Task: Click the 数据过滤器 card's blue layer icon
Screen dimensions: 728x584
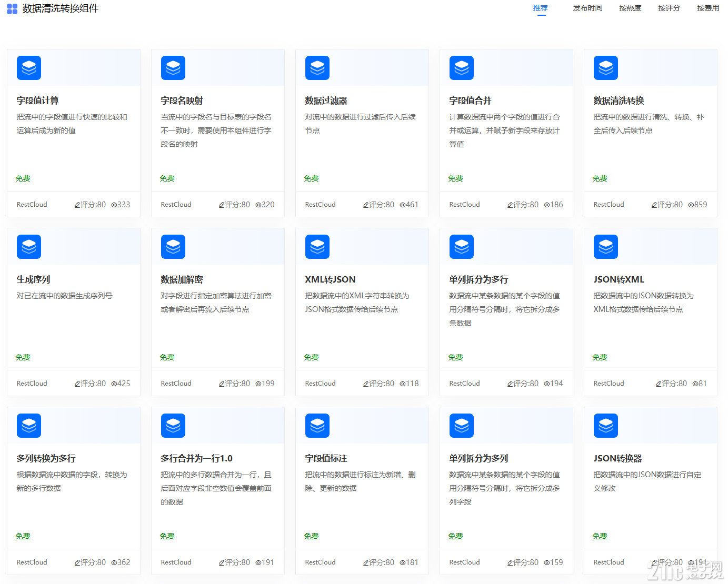Action: click(x=317, y=68)
